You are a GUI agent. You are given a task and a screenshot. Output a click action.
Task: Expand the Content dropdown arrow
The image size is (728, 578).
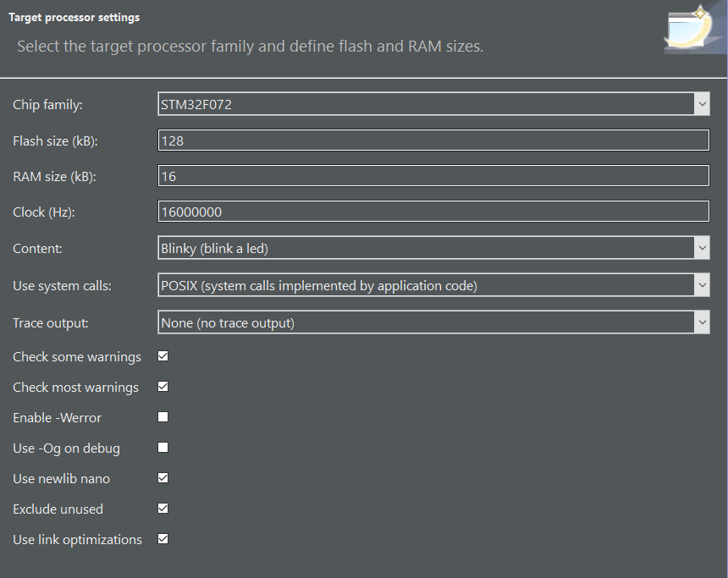tap(702, 248)
